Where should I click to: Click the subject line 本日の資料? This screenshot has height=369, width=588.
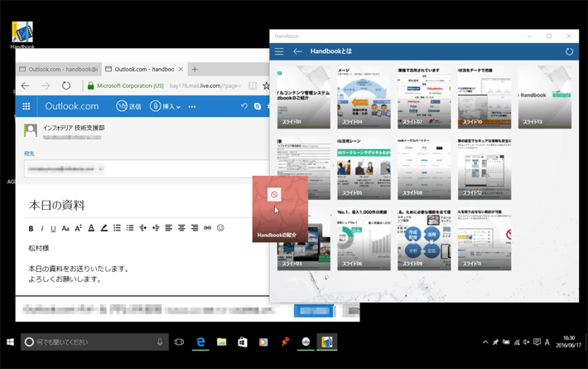coord(56,206)
